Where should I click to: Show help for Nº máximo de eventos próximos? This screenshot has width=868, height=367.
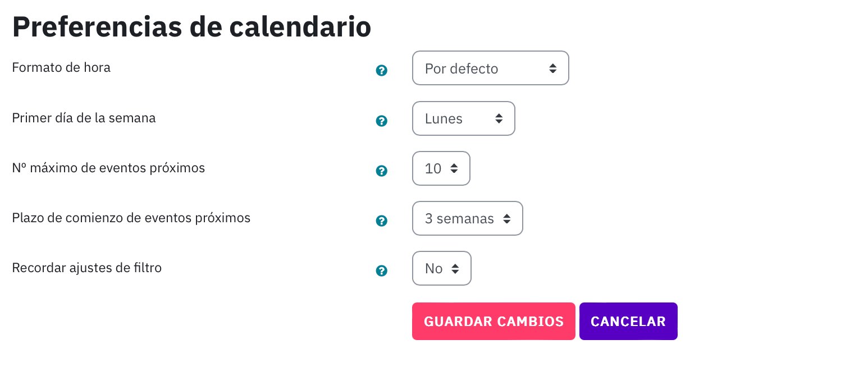[x=382, y=171]
